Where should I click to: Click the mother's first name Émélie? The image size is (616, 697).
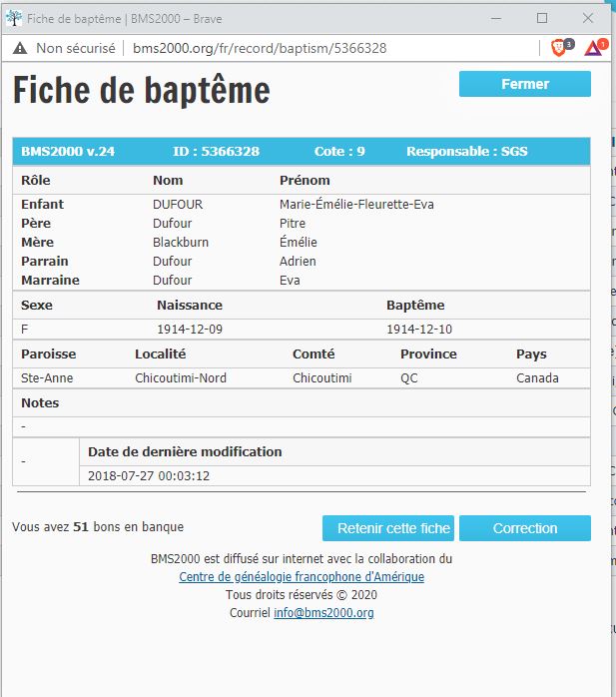299,243
